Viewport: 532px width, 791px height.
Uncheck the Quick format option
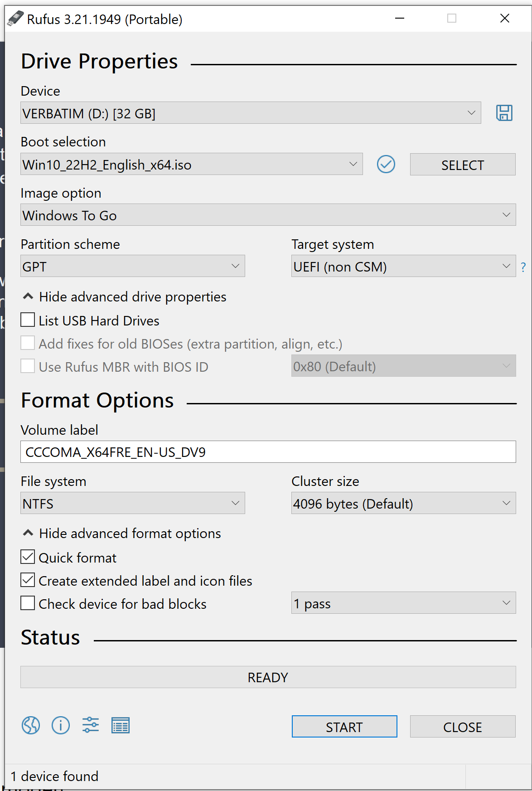(x=28, y=557)
